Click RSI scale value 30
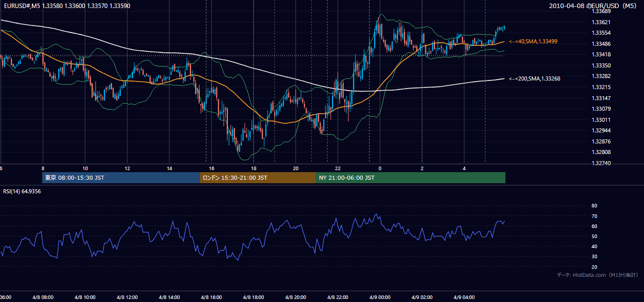This screenshot has height=302, width=644. coord(594,257)
